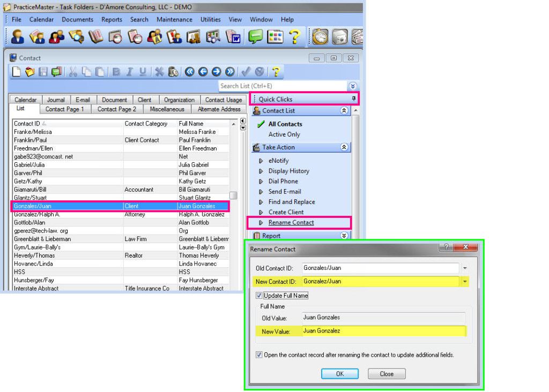Click the small help icon in Contact toolbar
The image size is (549, 392).
pyautogui.click(x=276, y=72)
